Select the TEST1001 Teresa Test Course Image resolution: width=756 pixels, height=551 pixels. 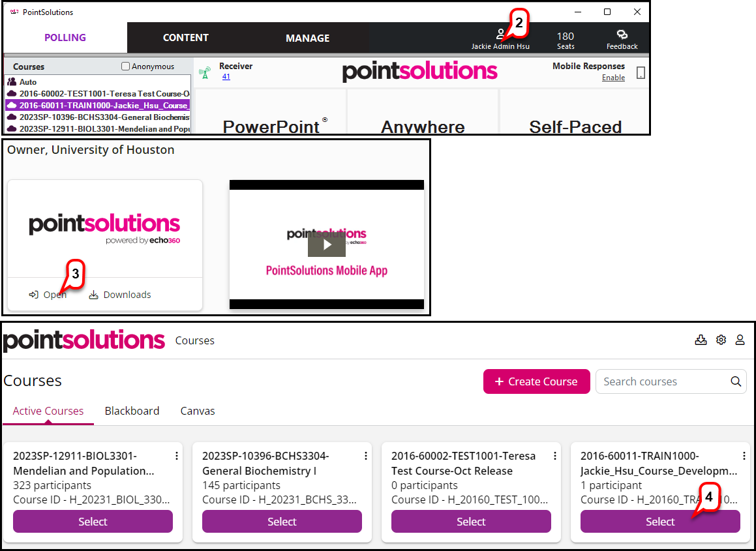coord(471,522)
